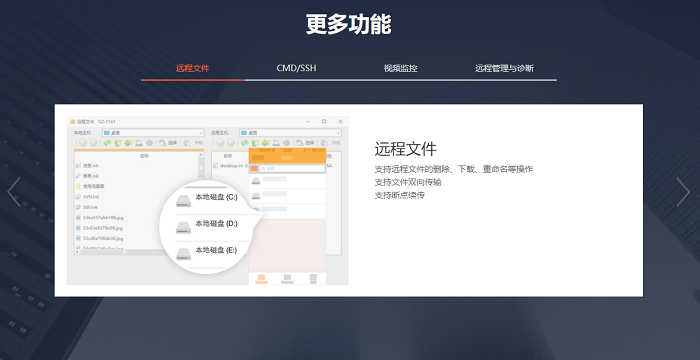
Task: Click the 本地磁盘 (C:) drive icon
Action: (183, 200)
